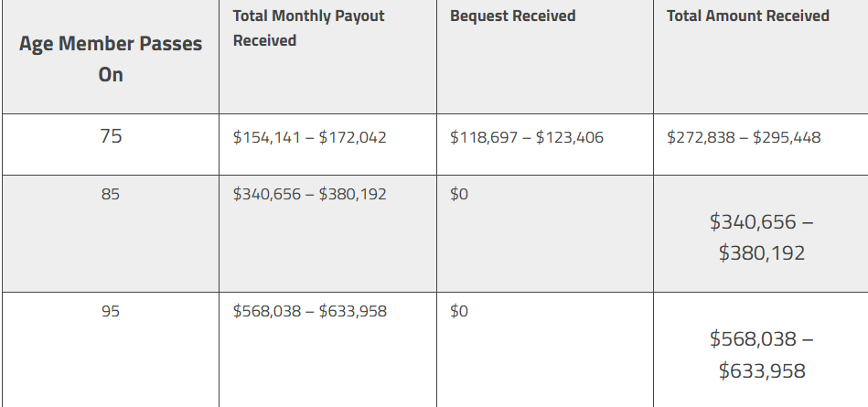Image resolution: width=868 pixels, height=407 pixels.
Task: Select the $568,038 – $633,958 monthly payout cell
Action: [x=309, y=311]
